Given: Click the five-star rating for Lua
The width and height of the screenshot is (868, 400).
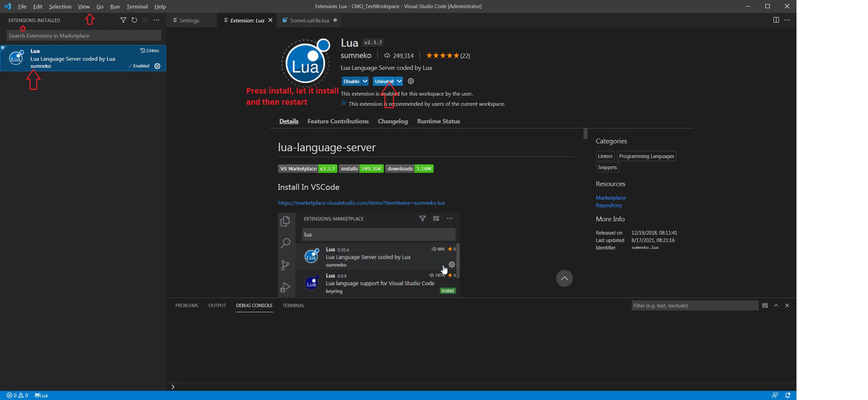Looking at the screenshot, I should click(x=442, y=56).
